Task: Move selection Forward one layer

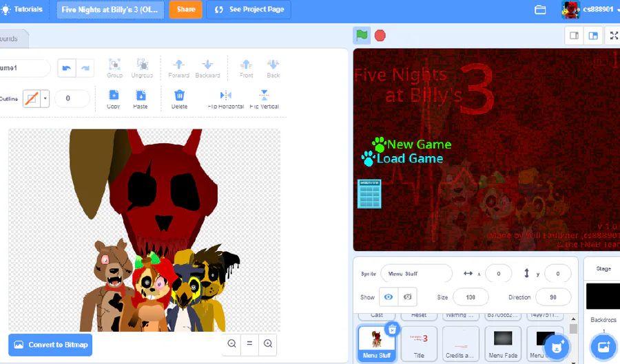Action: [178, 68]
